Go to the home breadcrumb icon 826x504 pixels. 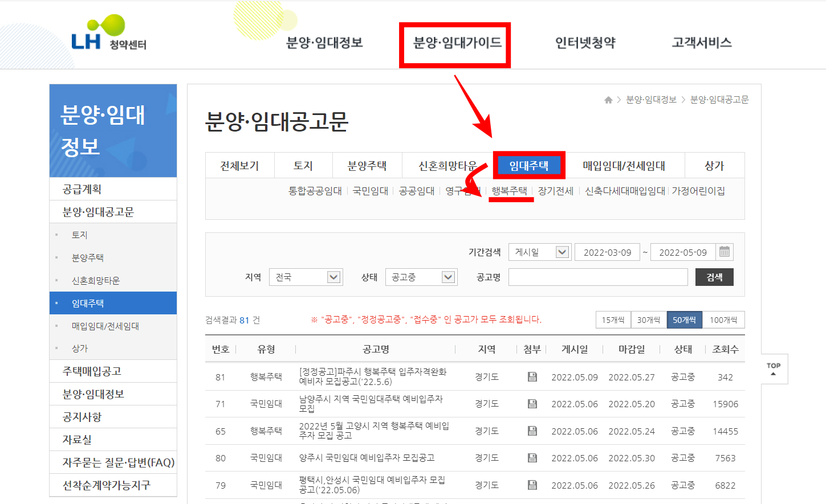[608, 100]
